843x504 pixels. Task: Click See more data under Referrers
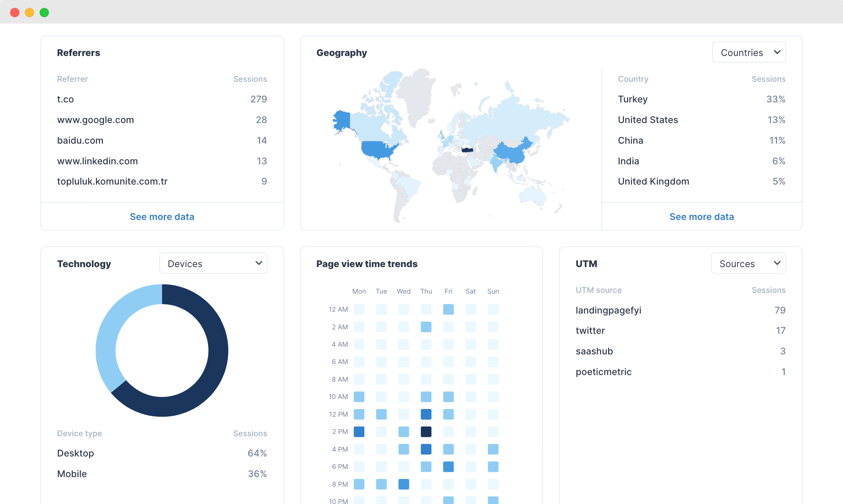point(162,217)
